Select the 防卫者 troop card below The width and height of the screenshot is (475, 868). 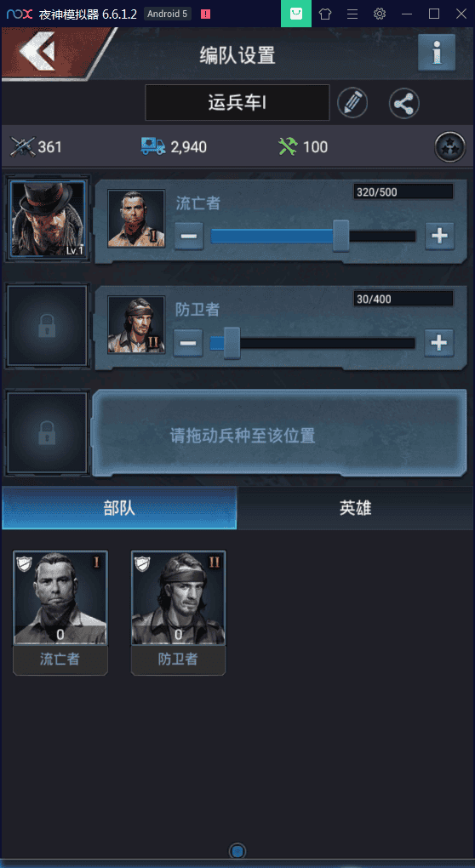click(178, 612)
